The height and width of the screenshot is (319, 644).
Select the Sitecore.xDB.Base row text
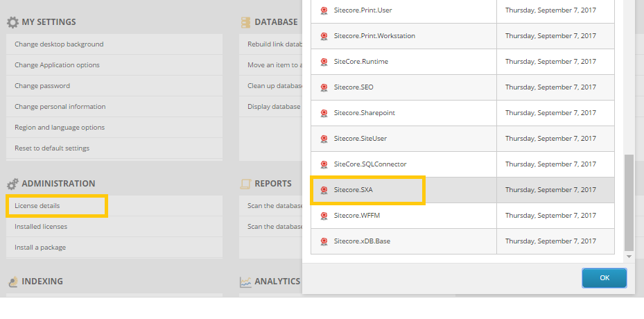point(362,241)
